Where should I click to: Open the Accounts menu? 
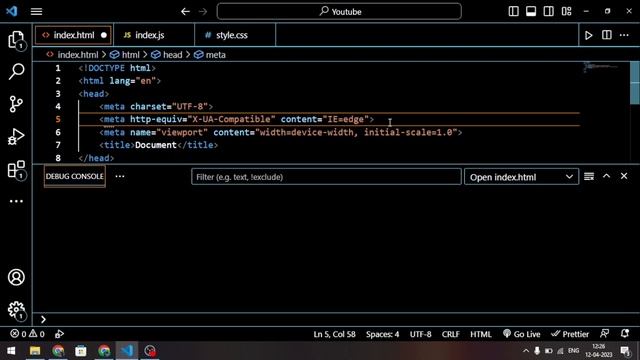click(16, 277)
